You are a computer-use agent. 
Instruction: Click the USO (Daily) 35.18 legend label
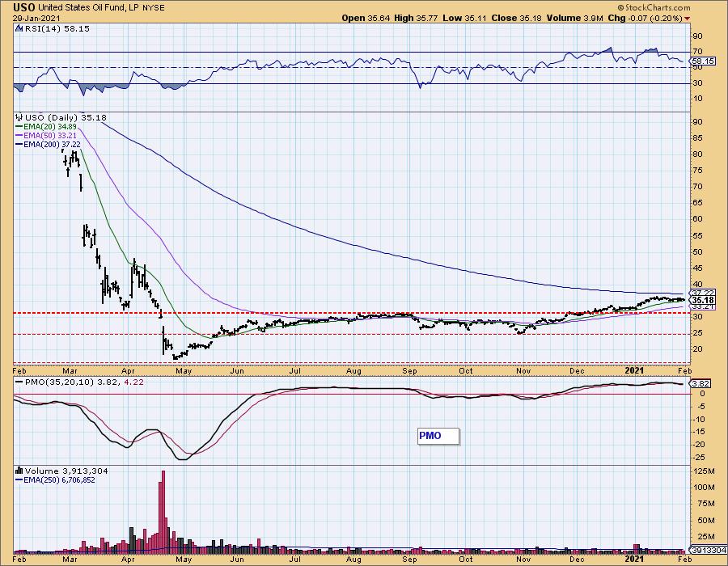(66, 118)
